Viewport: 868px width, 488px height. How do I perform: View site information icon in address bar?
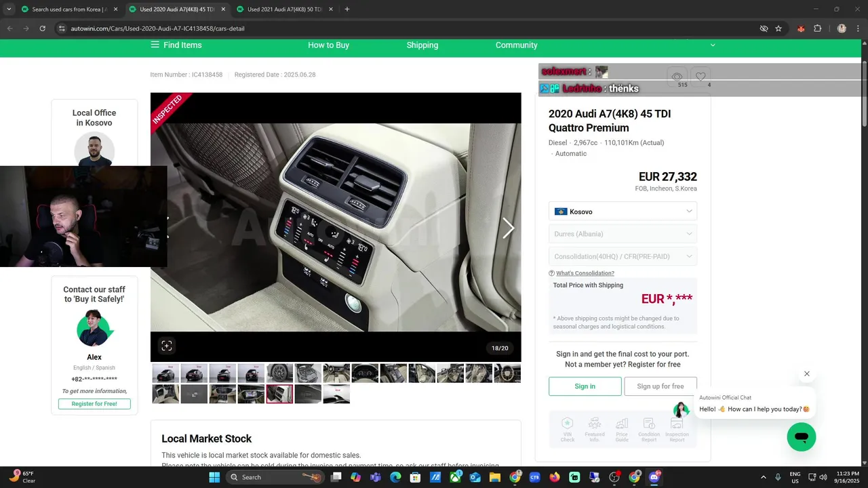tap(62, 28)
